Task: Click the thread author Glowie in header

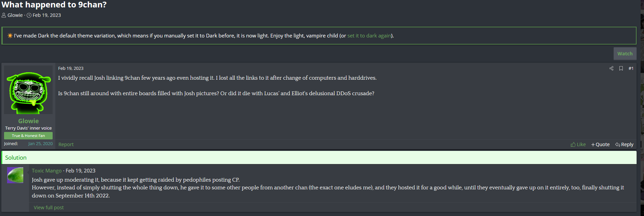Action: pyautogui.click(x=15, y=15)
